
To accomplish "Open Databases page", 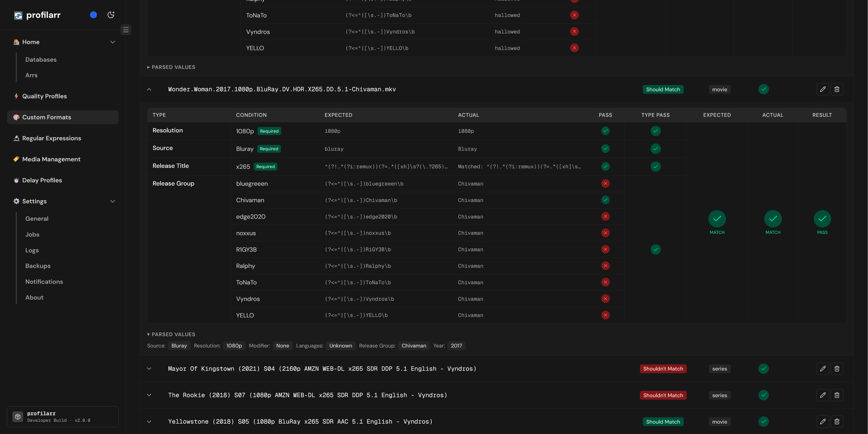I will (x=41, y=60).
